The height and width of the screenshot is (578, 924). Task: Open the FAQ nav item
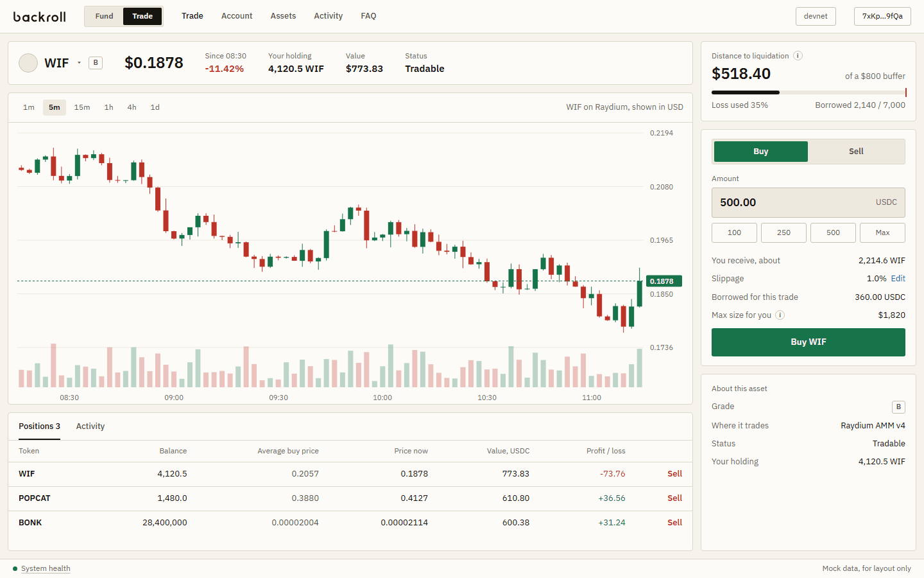(368, 16)
